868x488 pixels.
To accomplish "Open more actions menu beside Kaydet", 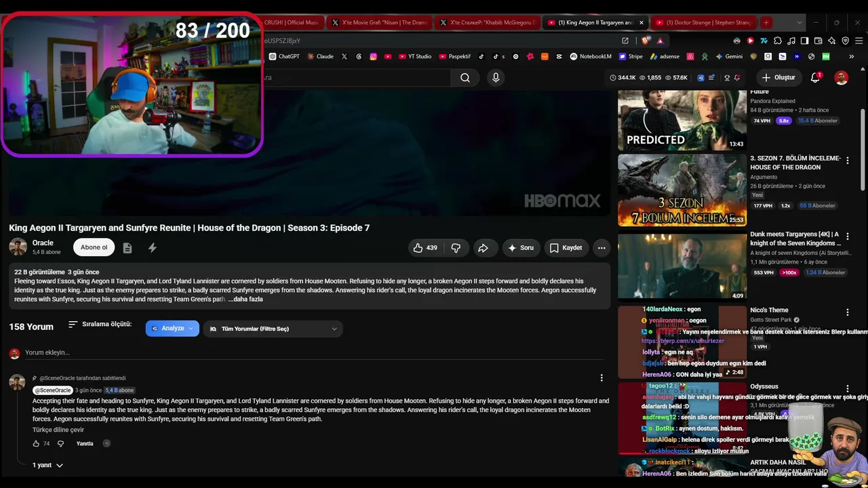I will pyautogui.click(x=601, y=248).
